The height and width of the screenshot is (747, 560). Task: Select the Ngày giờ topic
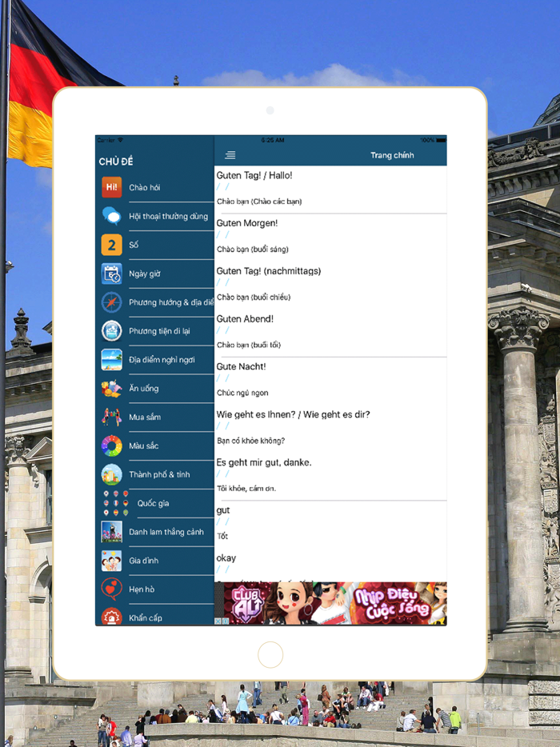[x=155, y=274]
